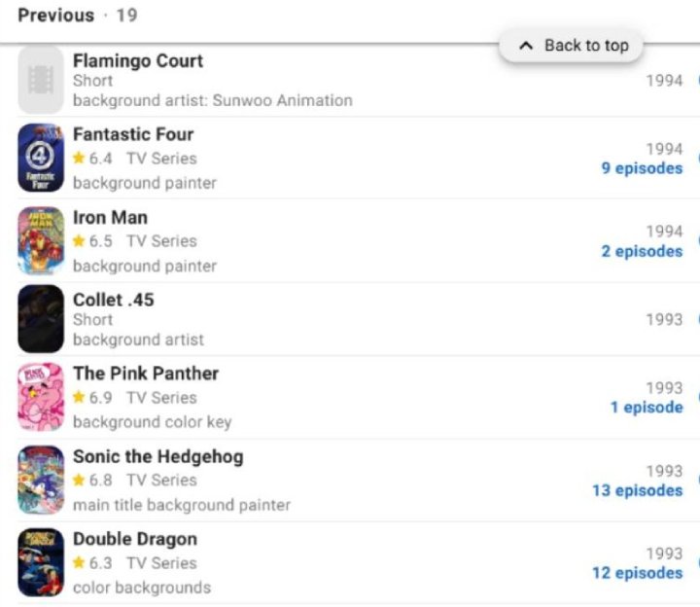The image size is (700, 607).
Task: Open the Sonic the Hedgehog title link
Action: pyautogui.click(x=158, y=457)
